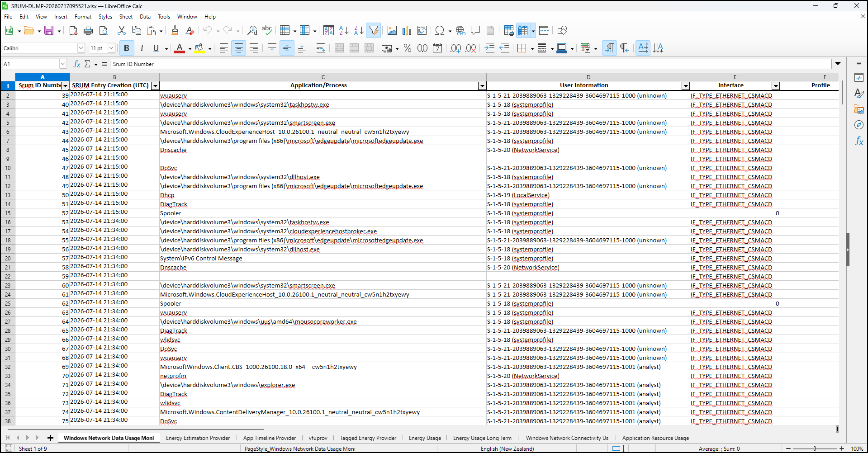Open filter dropdown for SRUM Entry Creation
Screen dimensions: 868x453
coord(155,86)
